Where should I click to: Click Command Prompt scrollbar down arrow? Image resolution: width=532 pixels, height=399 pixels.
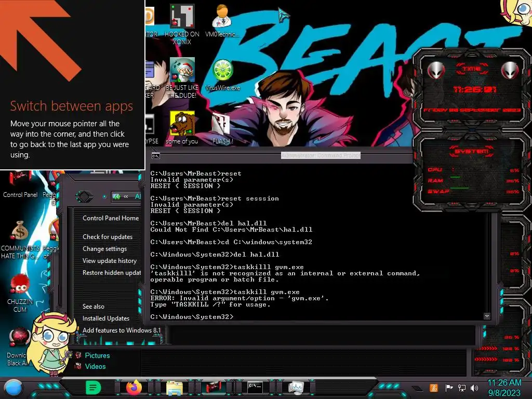pyautogui.click(x=487, y=316)
